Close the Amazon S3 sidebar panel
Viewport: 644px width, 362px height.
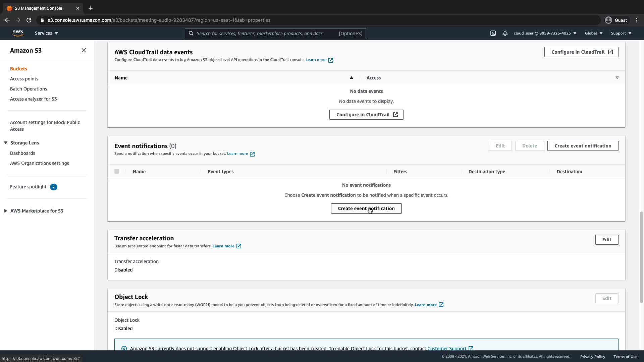pos(84,50)
